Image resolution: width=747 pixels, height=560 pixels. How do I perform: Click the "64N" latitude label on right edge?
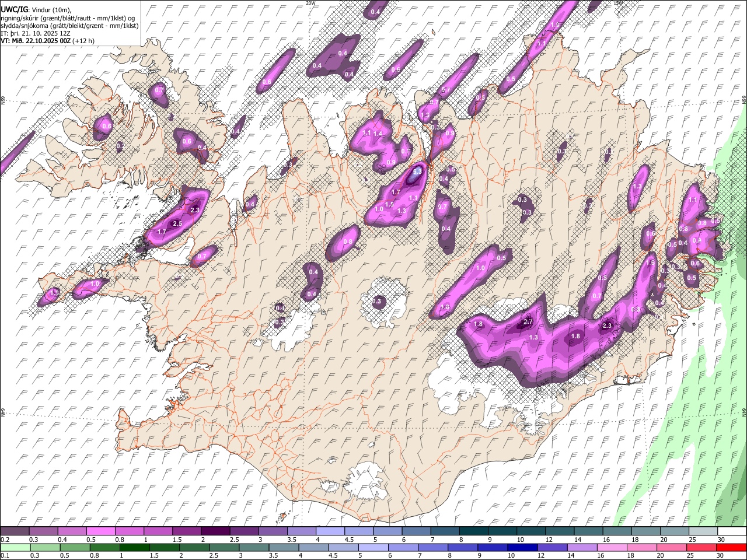744,412
